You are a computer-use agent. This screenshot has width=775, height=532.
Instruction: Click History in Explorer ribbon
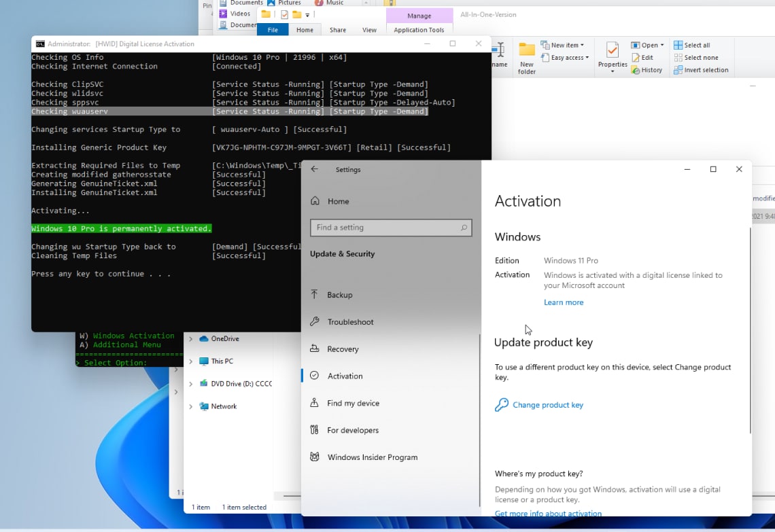[647, 70]
